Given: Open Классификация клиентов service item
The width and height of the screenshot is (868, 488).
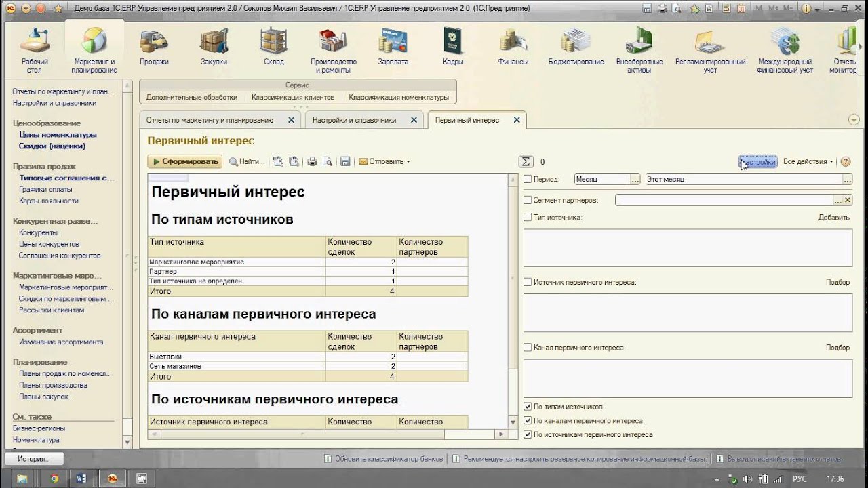Looking at the screenshot, I should [293, 97].
